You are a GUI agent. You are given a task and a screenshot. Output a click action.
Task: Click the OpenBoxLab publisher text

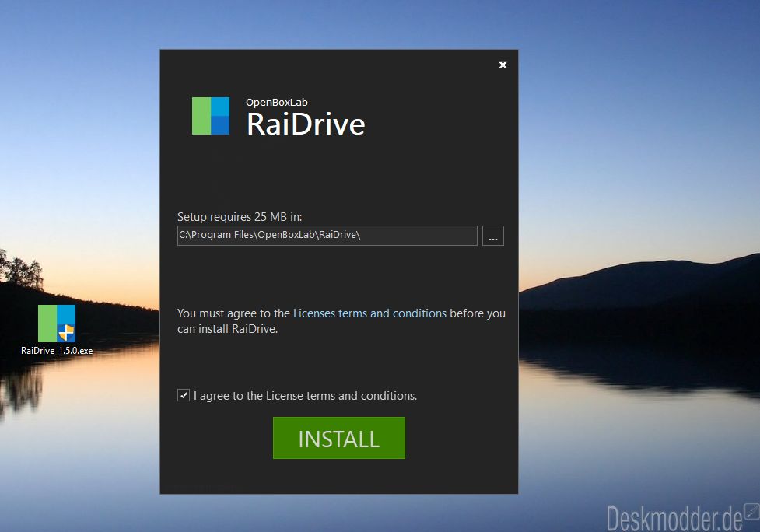tap(277, 102)
